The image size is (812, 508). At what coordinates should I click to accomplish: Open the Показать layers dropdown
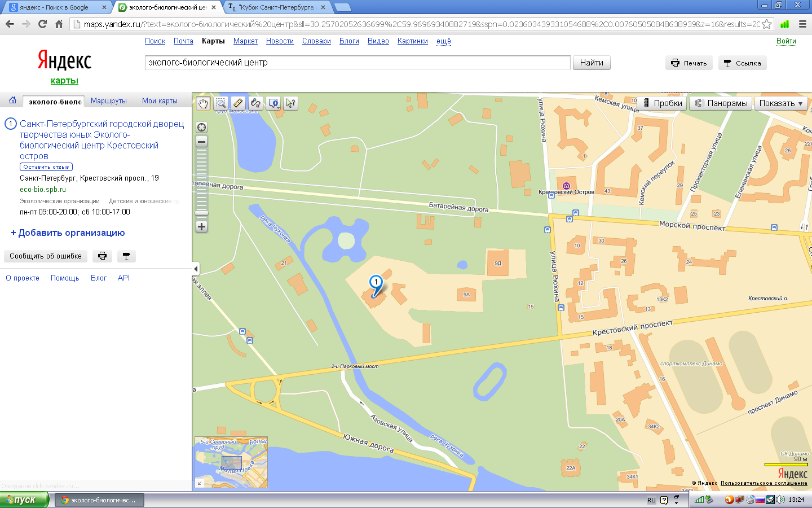pyautogui.click(x=781, y=103)
